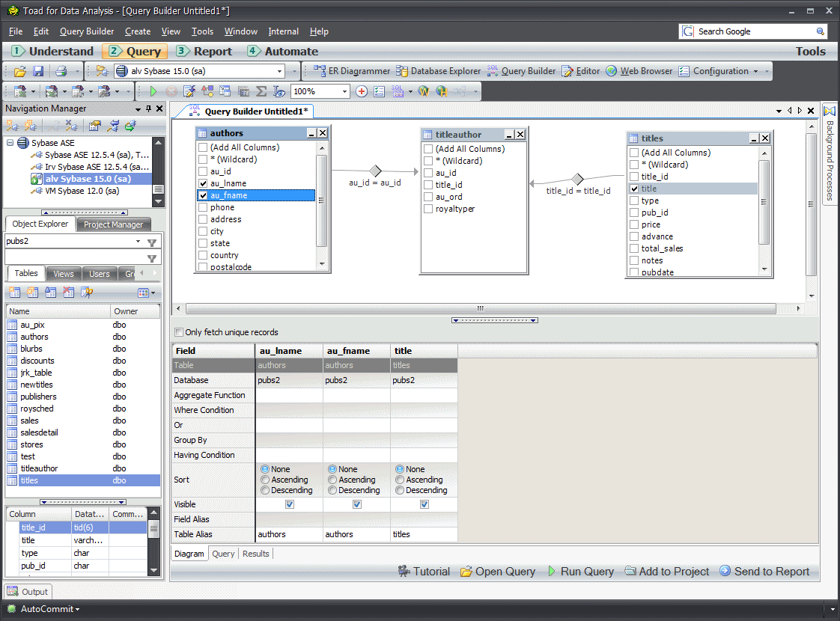Click the Save disk icon
840x621 pixels.
[37, 71]
